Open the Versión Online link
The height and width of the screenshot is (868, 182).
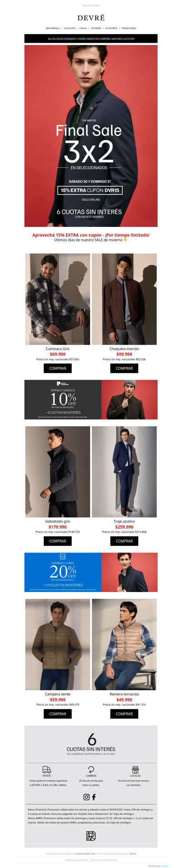91,5
